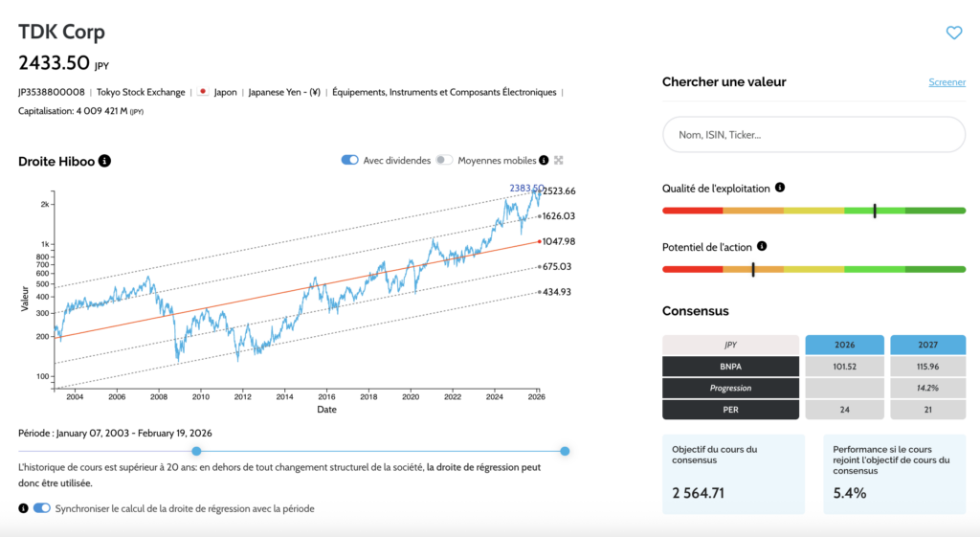Viewport: 980px width, 537px height.
Task: Click the red 1047.98 regression line endpoint
Action: point(540,242)
